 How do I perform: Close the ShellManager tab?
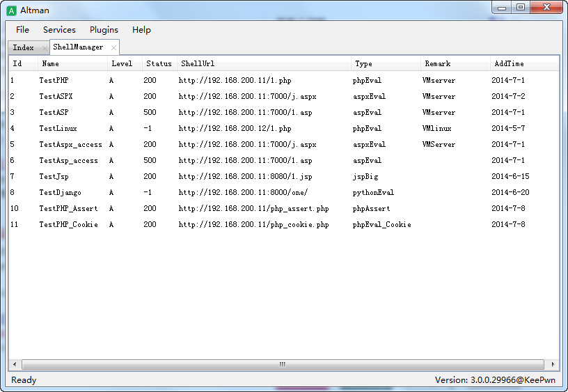coord(113,47)
